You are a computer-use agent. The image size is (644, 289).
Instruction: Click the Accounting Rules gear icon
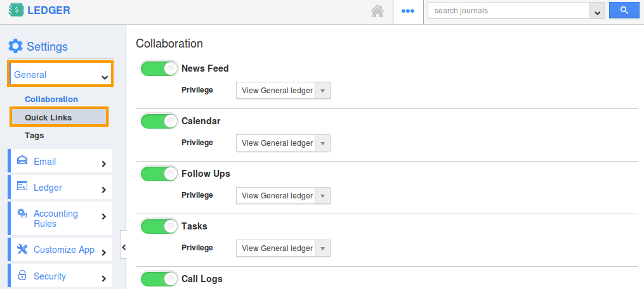[22, 214]
